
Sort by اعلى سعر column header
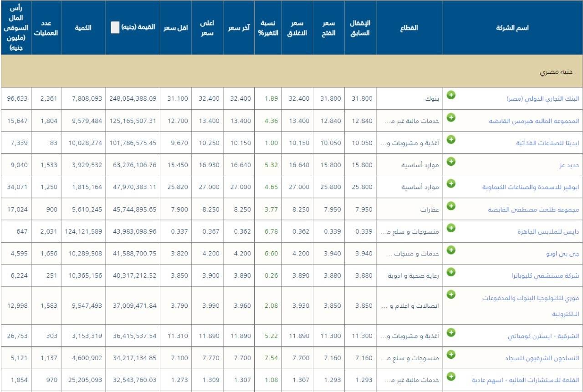coord(208,28)
